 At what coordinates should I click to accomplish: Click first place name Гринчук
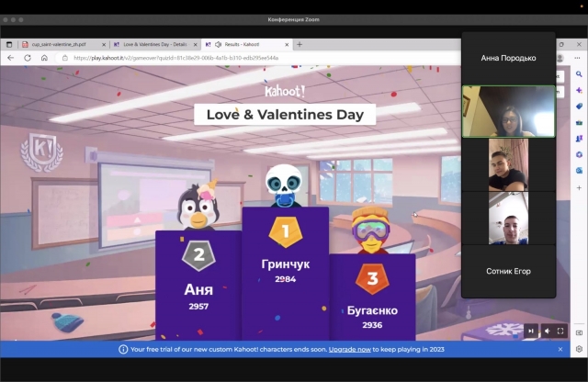tap(286, 264)
